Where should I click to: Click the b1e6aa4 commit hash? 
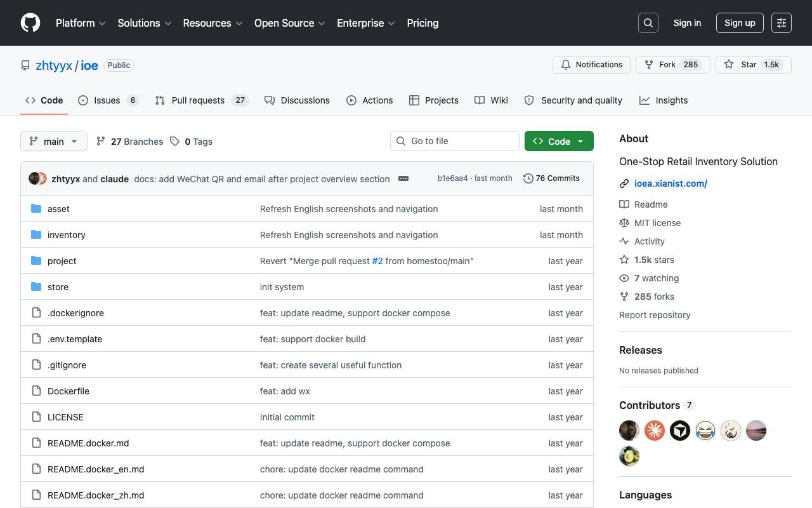[452, 178]
